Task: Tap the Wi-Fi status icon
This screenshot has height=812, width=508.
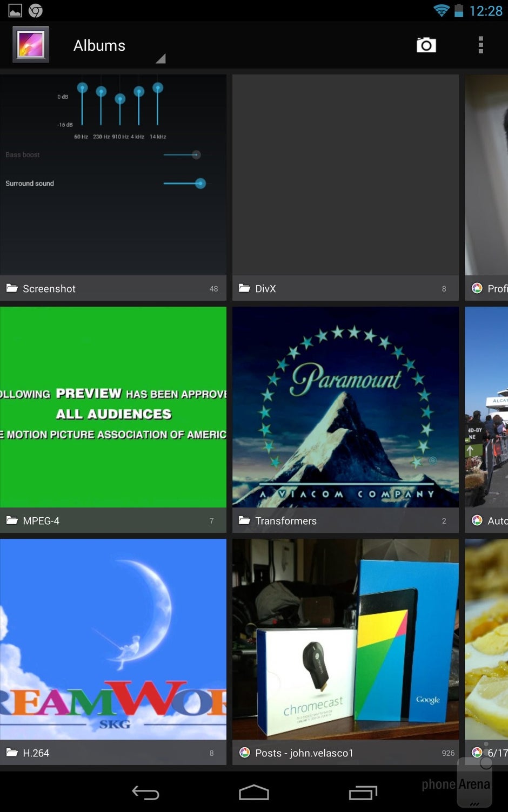Action: point(441,11)
